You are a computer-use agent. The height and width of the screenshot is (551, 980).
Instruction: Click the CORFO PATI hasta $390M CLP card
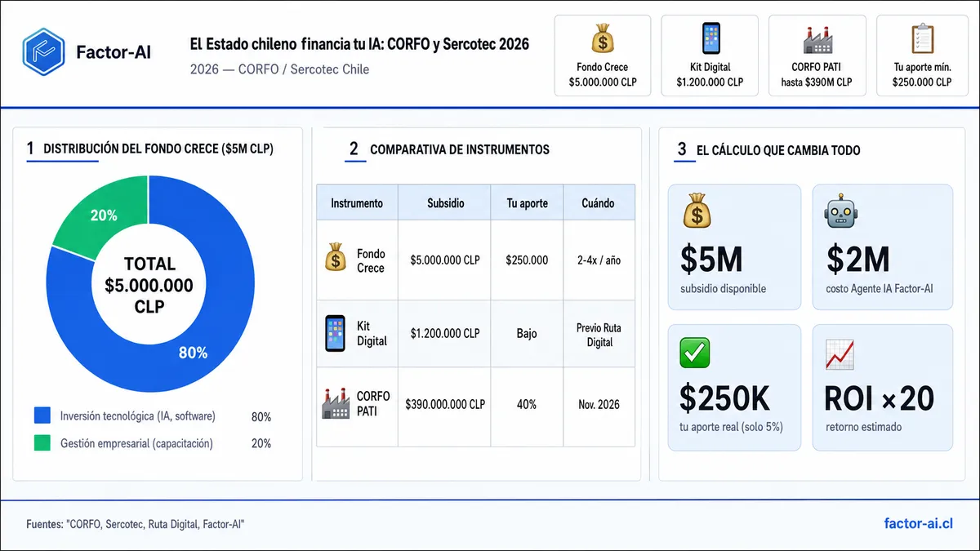pyautogui.click(x=817, y=56)
